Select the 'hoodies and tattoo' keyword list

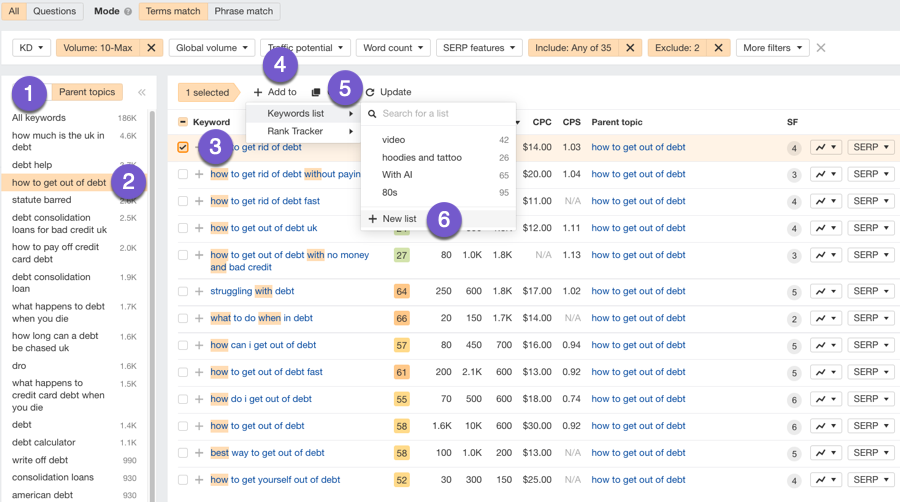pos(421,157)
